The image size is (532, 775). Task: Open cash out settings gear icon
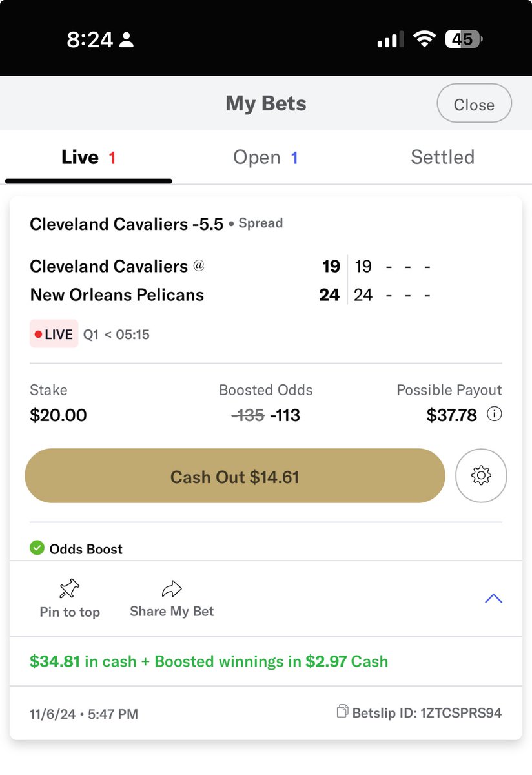(481, 475)
